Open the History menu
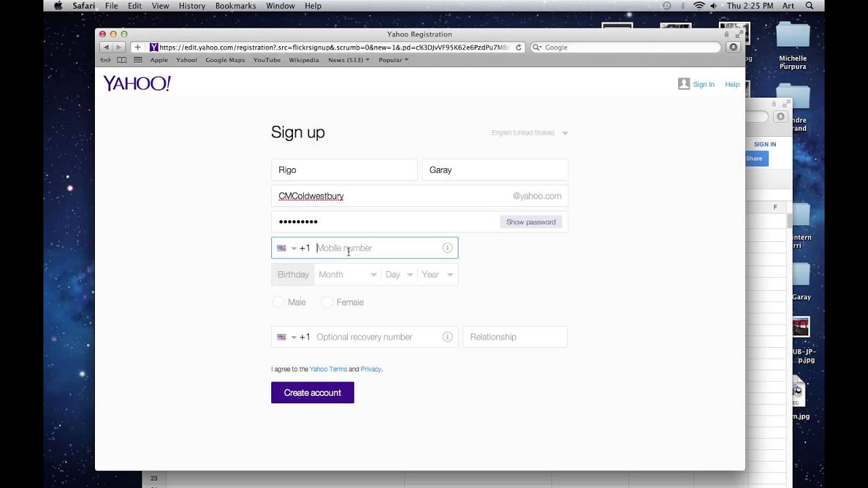This screenshot has height=488, width=868. [x=192, y=6]
